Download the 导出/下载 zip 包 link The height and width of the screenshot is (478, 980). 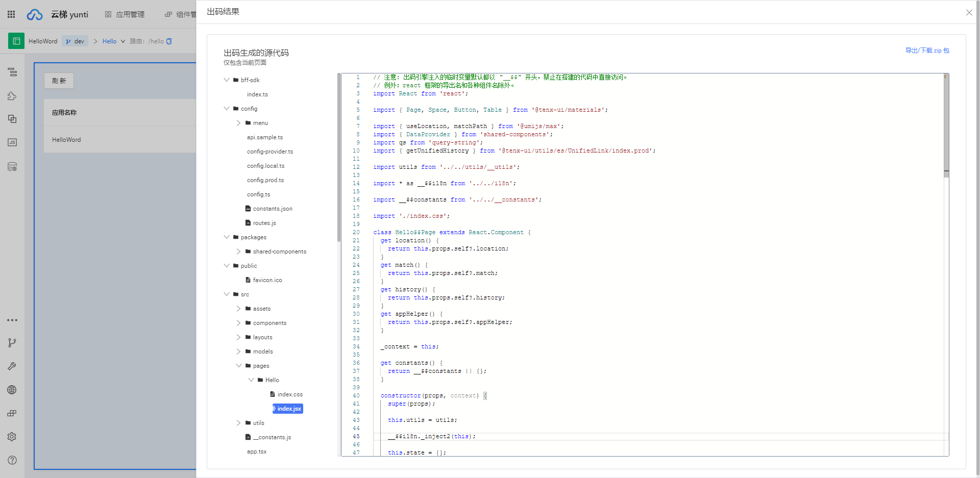(927, 51)
